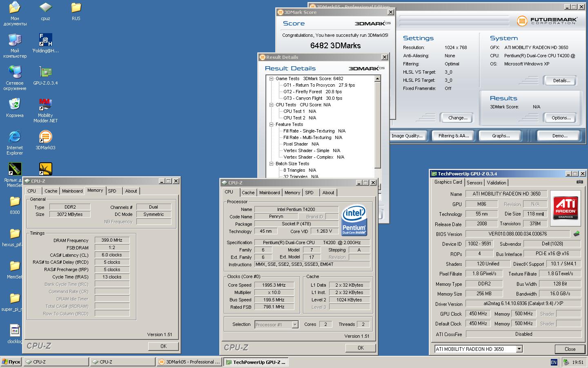The height and width of the screenshot is (368, 588).
Task: Open the 8300 folder on desktop
Action: (15, 205)
